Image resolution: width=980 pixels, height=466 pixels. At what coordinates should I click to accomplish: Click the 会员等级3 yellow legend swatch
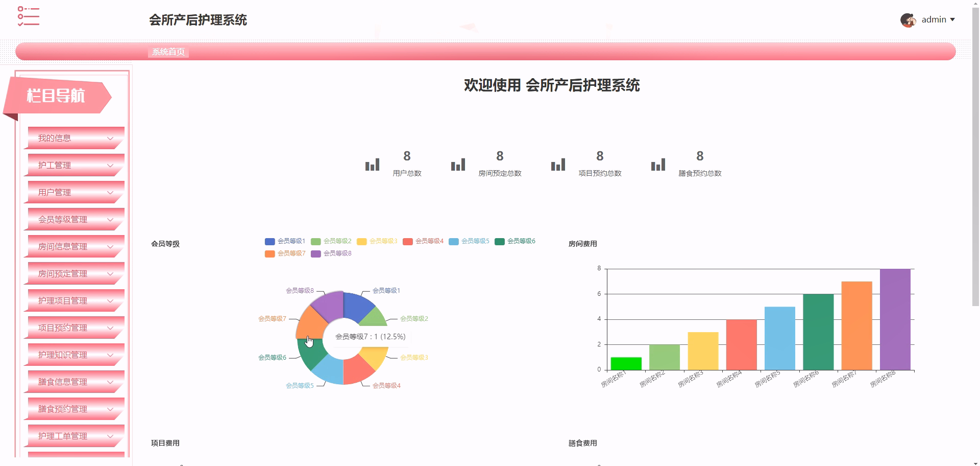(x=361, y=241)
